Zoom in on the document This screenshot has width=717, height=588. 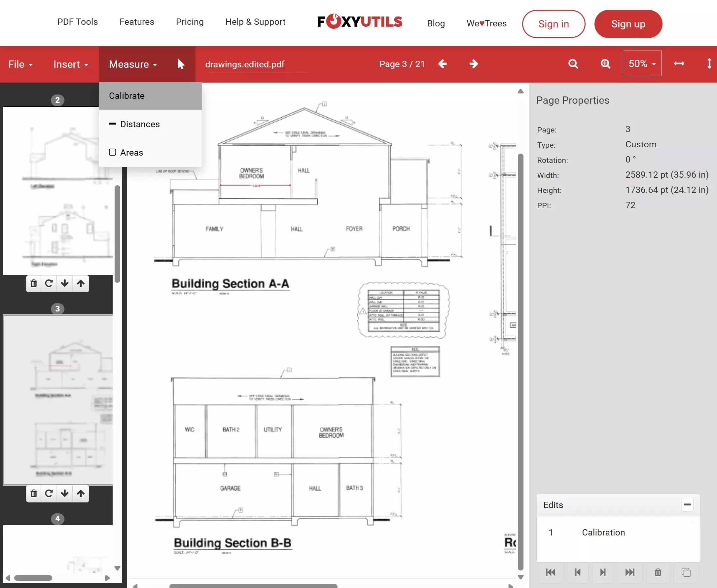(x=606, y=64)
